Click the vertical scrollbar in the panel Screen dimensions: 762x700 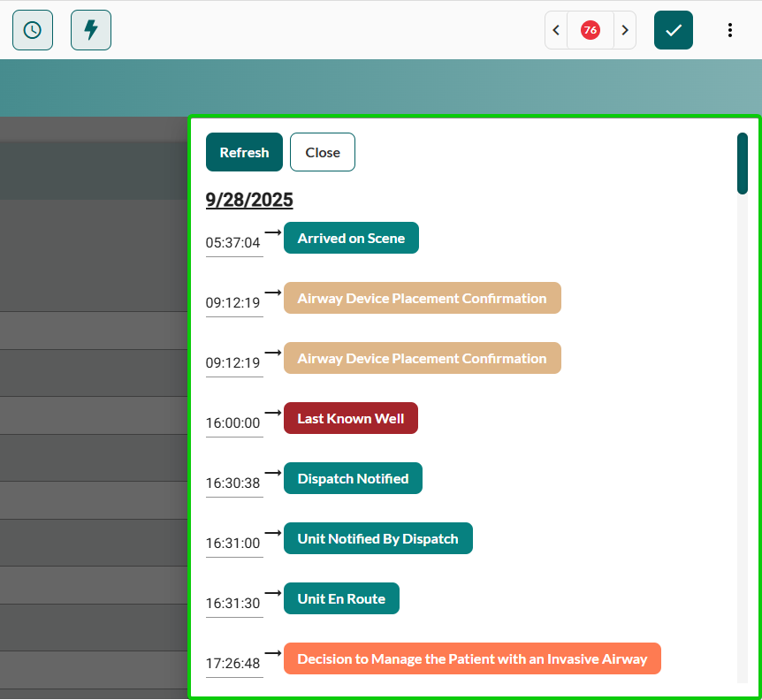742,164
